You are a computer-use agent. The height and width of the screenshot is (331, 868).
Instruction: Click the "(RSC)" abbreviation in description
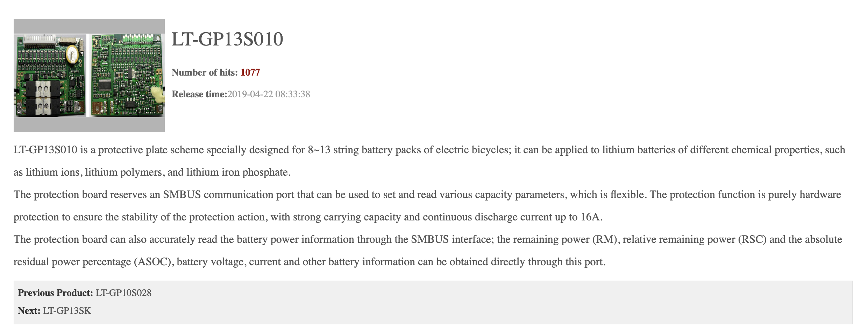[752, 240]
